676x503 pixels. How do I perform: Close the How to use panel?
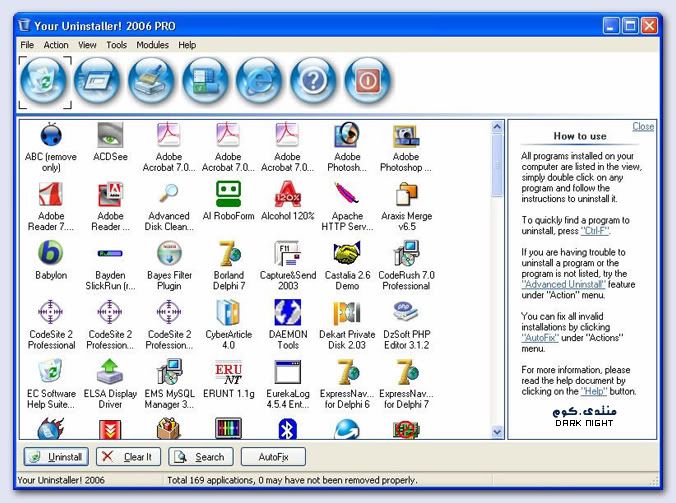pyautogui.click(x=643, y=126)
